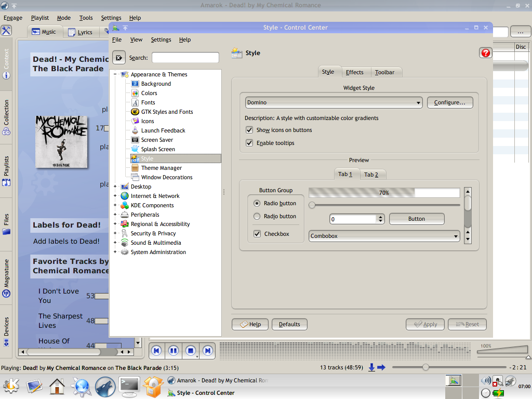This screenshot has height=399, width=532.
Task: Click the Launch Feedback icon
Action: tap(135, 130)
